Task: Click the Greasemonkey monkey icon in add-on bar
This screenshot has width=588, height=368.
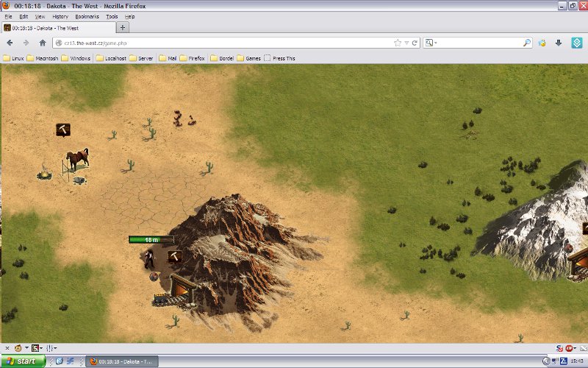Action: pyautogui.click(x=18, y=348)
